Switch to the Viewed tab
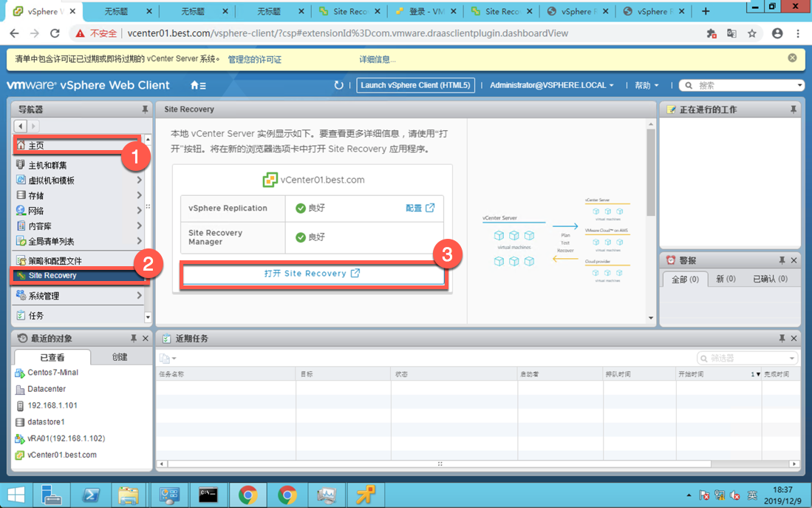 click(52, 356)
